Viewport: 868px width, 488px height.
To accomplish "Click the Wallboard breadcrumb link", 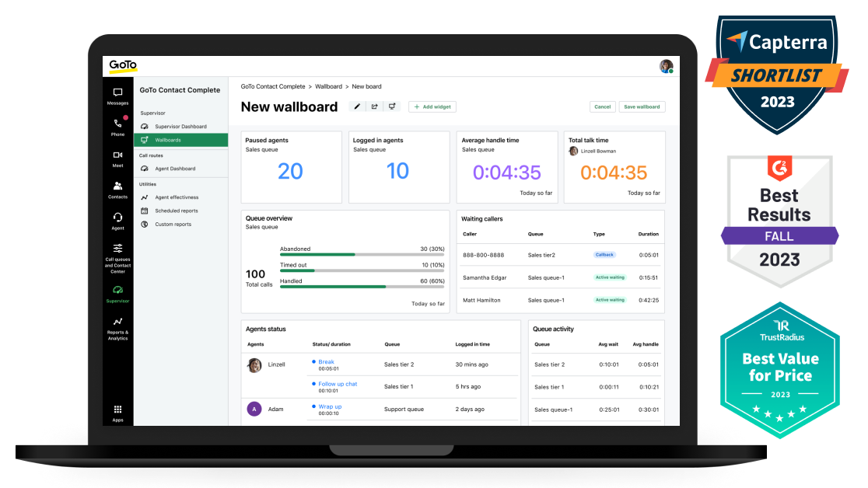I will click(329, 86).
